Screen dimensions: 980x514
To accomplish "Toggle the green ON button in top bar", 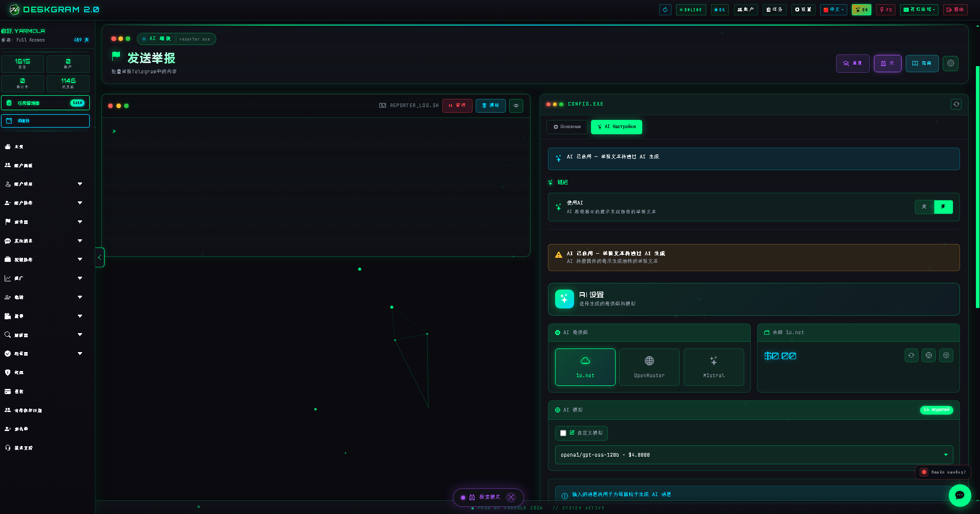I will tap(861, 10).
